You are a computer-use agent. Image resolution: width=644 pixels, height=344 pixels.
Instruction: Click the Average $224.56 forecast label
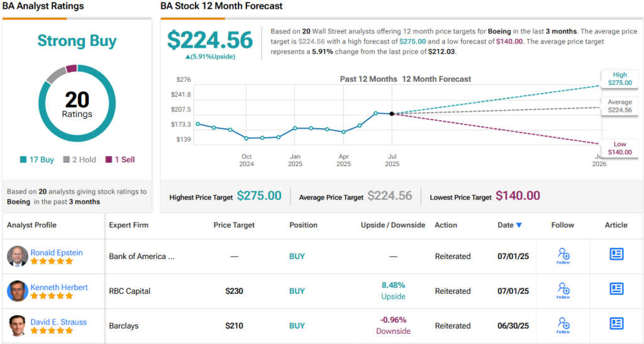pos(619,106)
